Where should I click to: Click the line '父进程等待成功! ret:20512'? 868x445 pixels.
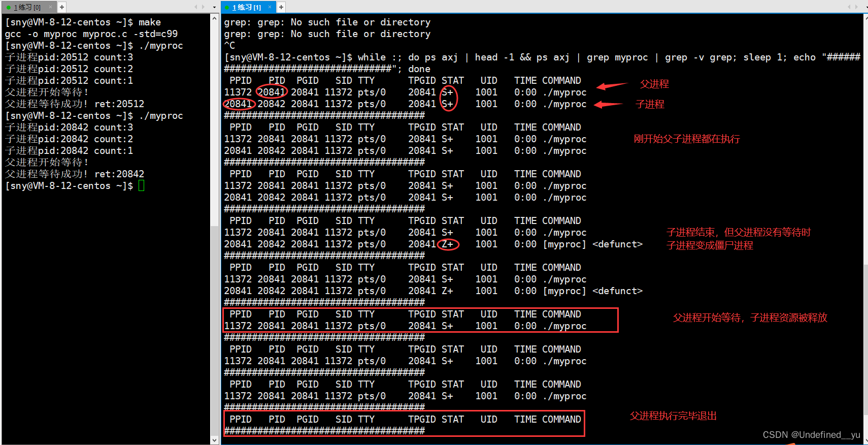[75, 104]
